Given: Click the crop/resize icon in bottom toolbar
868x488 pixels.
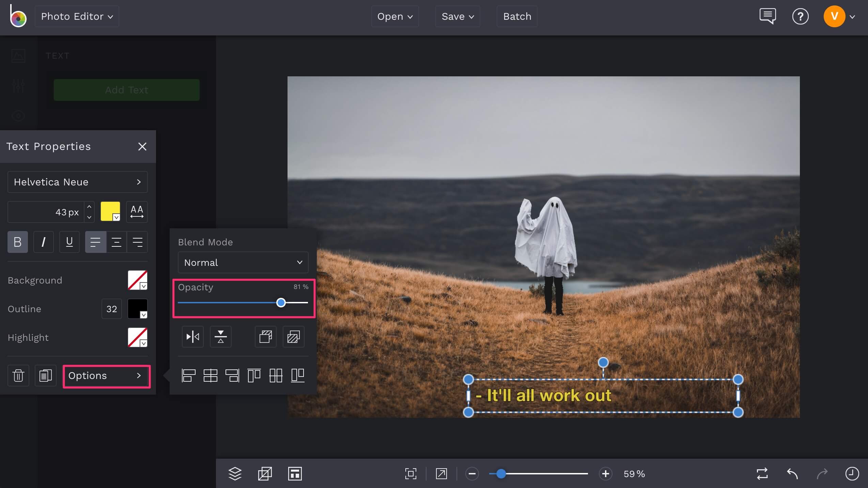Looking at the screenshot, I should 265,474.
